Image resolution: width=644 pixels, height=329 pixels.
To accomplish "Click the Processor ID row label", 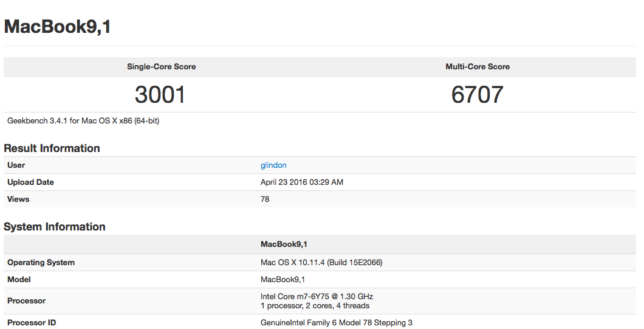I will [x=32, y=323].
